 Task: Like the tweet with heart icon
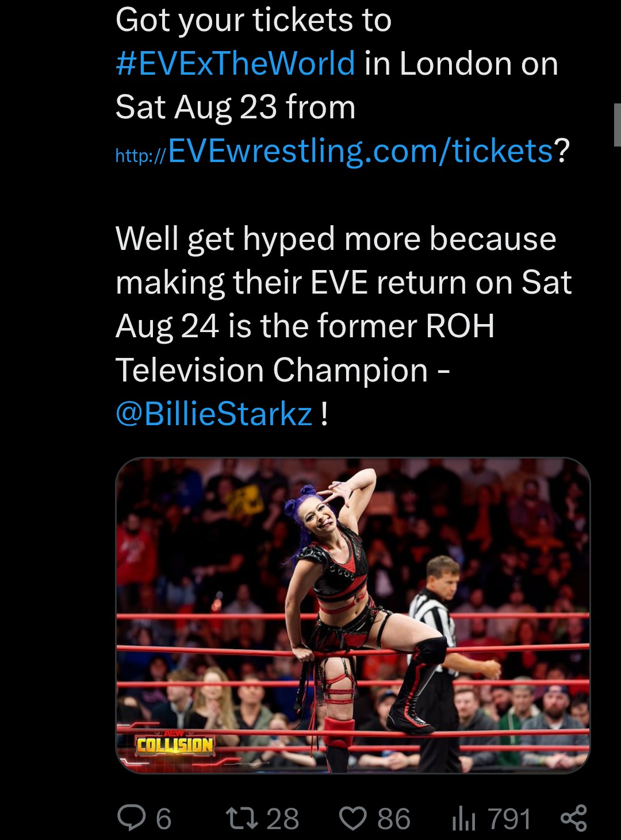coord(352,818)
